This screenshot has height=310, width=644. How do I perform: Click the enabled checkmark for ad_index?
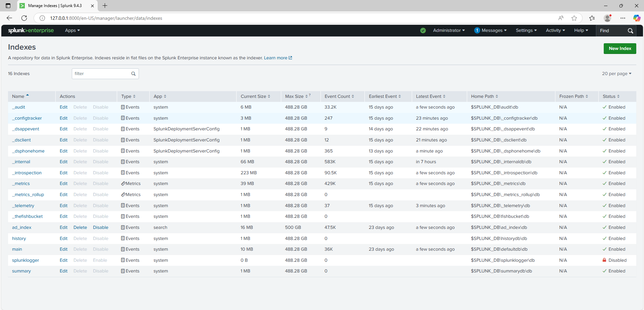pyautogui.click(x=604, y=228)
